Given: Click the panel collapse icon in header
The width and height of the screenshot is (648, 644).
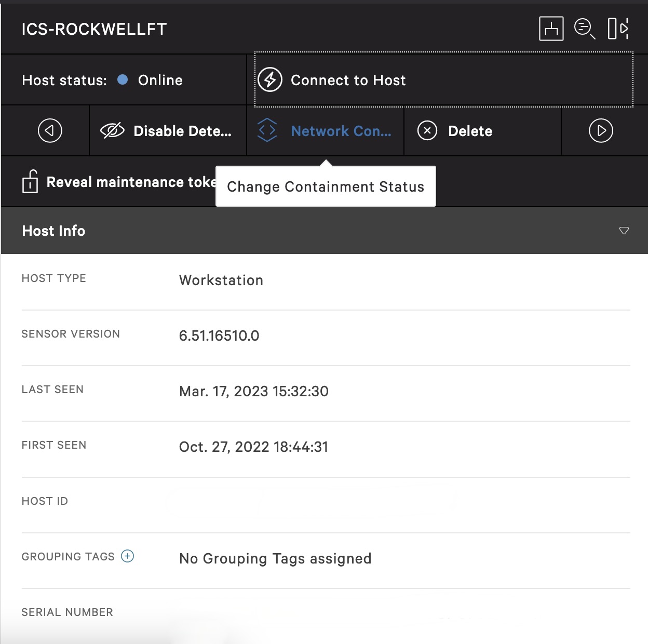Looking at the screenshot, I should [618, 29].
